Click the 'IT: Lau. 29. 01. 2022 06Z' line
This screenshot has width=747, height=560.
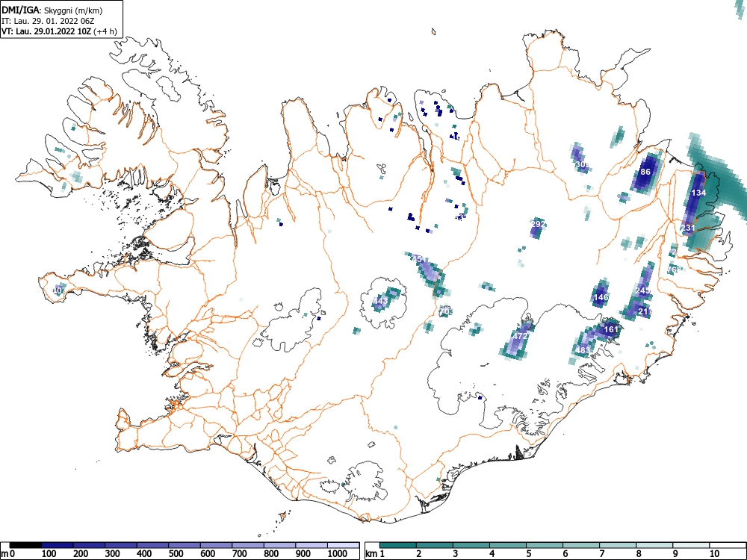[48, 21]
